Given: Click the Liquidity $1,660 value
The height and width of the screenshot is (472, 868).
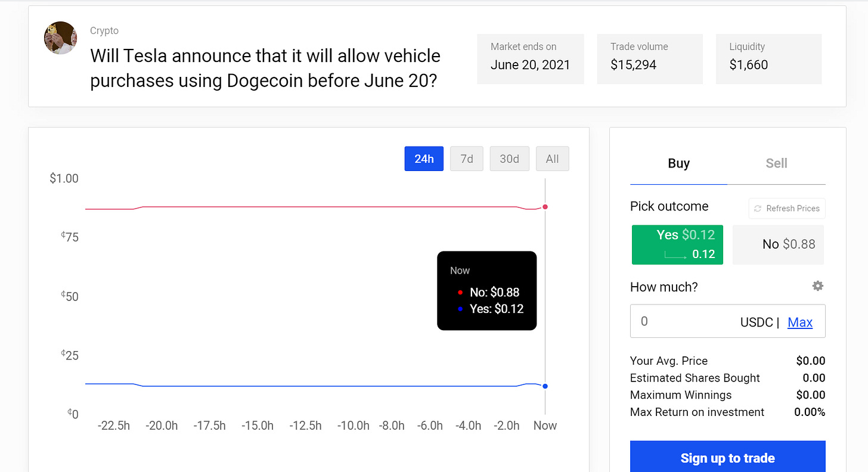Looking at the screenshot, I should click(749, 65).
